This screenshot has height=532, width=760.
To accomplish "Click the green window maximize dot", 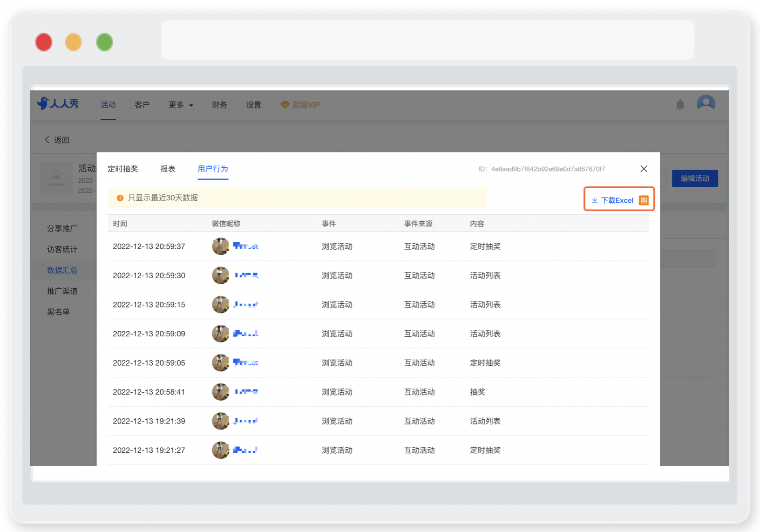I will pyautogui.click(x=104, y=42).
